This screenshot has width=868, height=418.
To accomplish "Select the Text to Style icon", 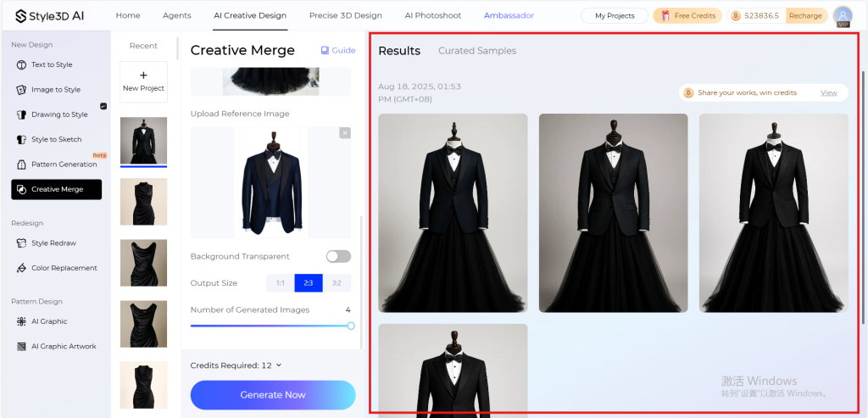I will tap(21, 64).
